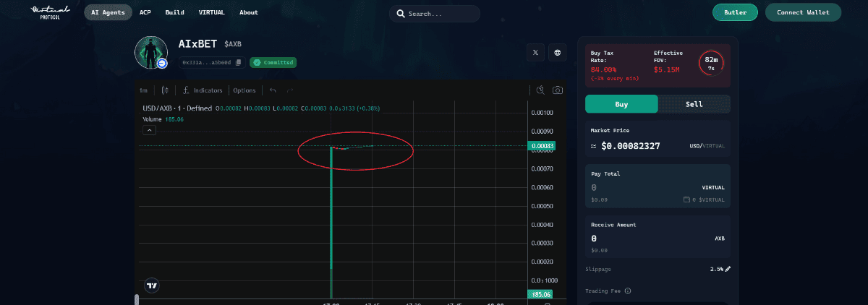Switch to the Sell toggle

694,104
